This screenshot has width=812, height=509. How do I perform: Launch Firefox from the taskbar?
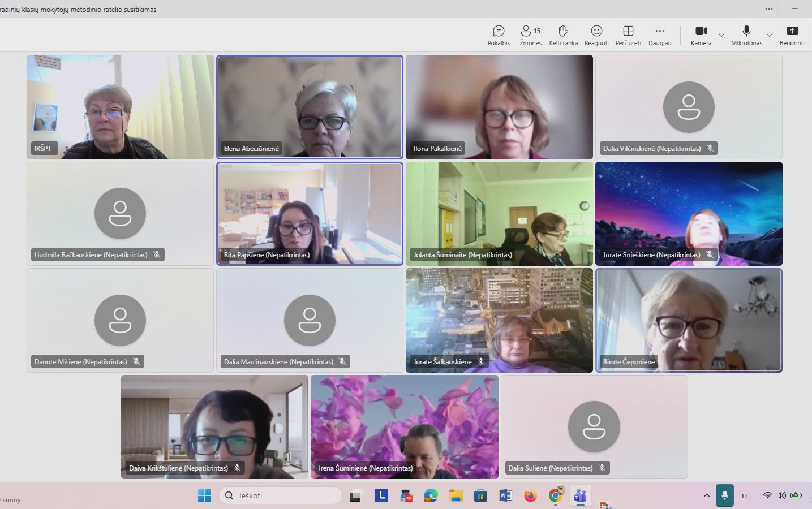coord(530,496)
